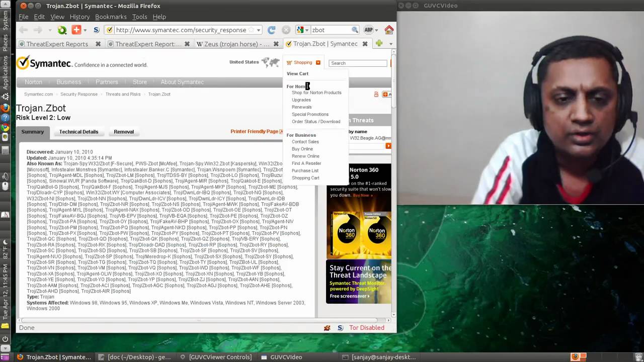Click the Adblock Plus ABP icon
The width and height of the screenshot is (644, 362).
click(368, 30)
